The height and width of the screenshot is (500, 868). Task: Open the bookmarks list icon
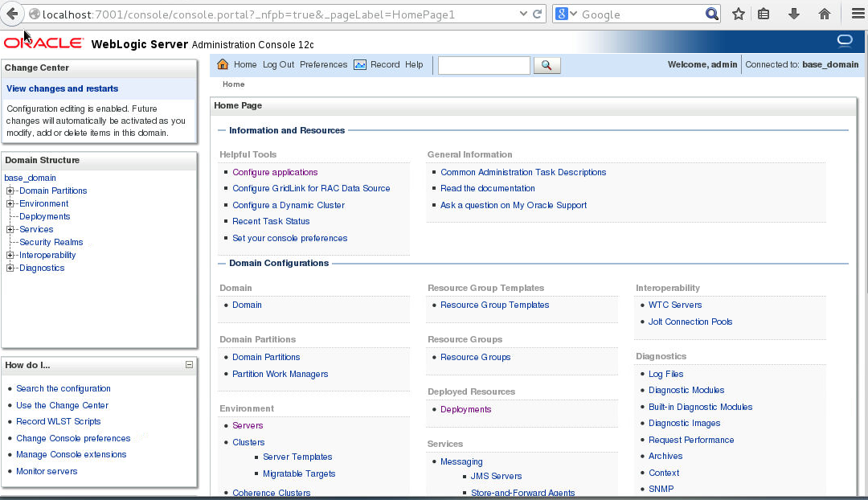[x=764, y=14]
